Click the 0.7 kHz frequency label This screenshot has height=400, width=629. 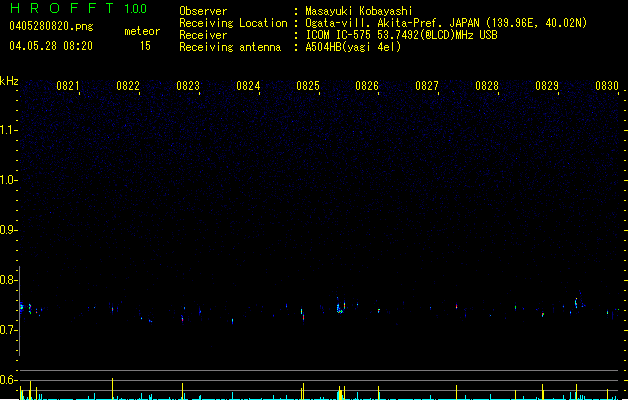[x=8, y=330]
